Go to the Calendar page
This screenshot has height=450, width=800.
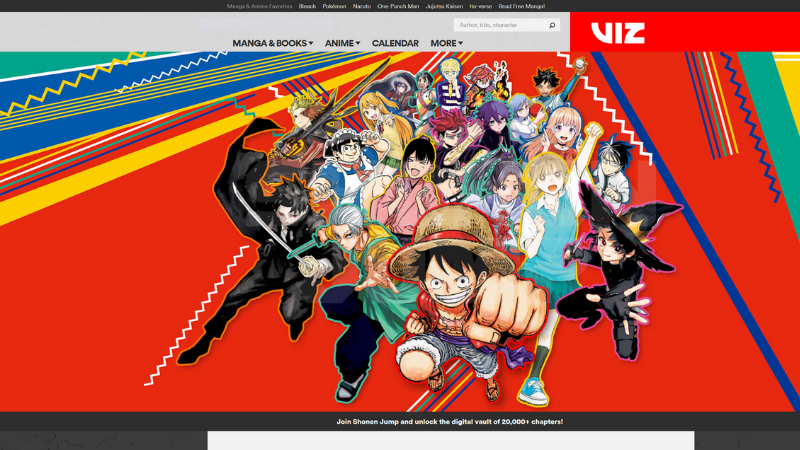coord(395,43)
